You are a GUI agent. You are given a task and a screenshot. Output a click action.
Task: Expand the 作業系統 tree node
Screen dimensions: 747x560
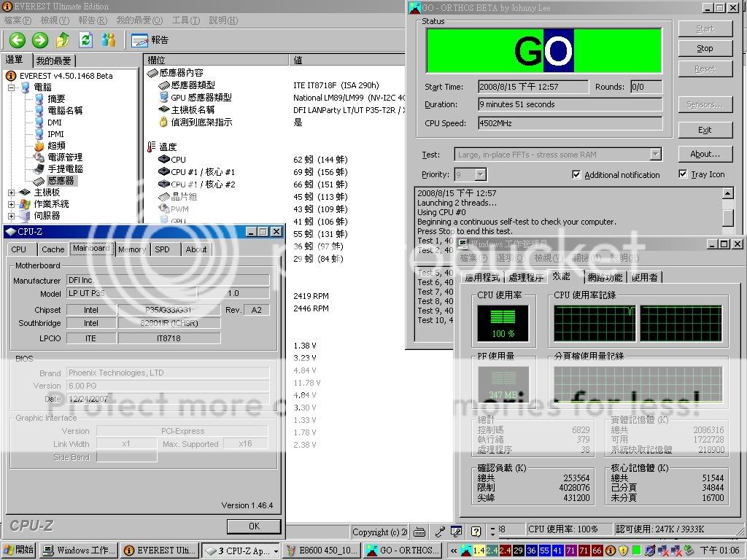(x=12, y=204)
